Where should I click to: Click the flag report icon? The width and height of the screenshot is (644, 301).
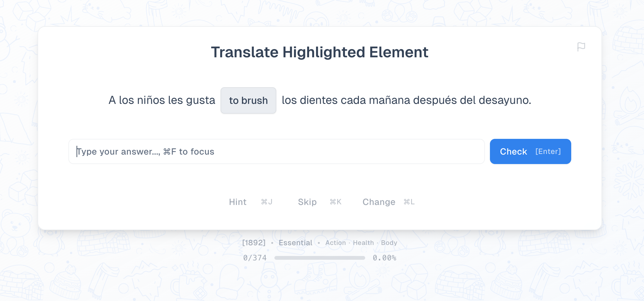click(x=581, y=47)
